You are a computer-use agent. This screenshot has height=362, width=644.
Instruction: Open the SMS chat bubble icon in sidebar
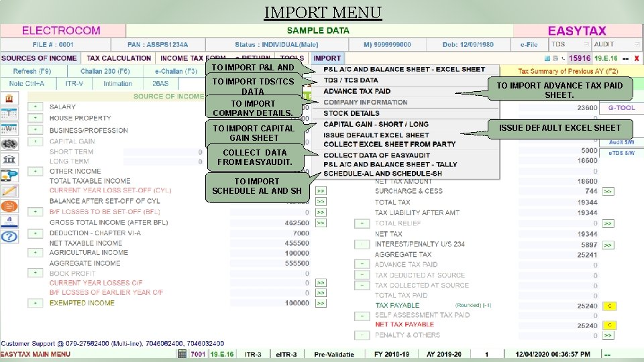click(9, 175)
